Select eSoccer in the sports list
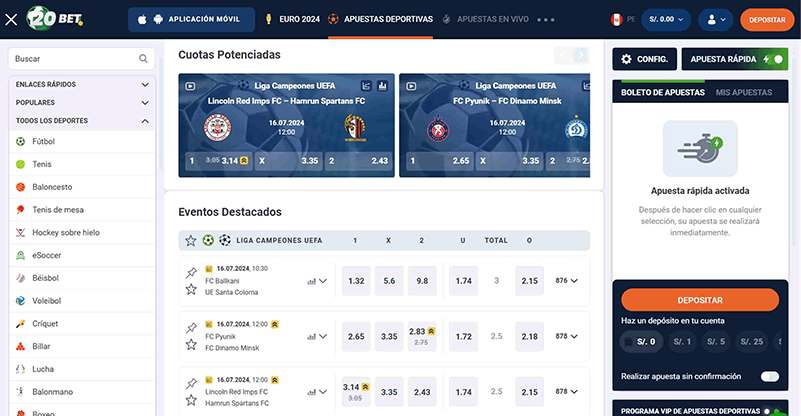 82,255
